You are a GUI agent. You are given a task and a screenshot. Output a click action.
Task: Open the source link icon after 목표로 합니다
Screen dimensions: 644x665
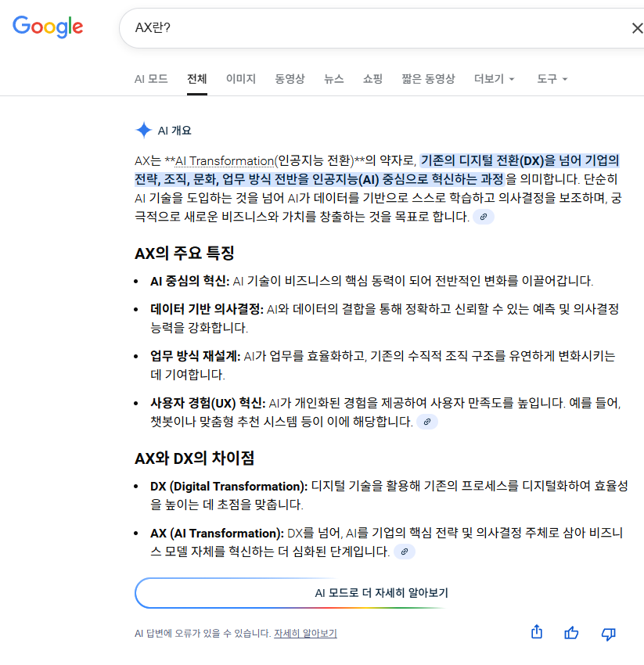[484, 217]
